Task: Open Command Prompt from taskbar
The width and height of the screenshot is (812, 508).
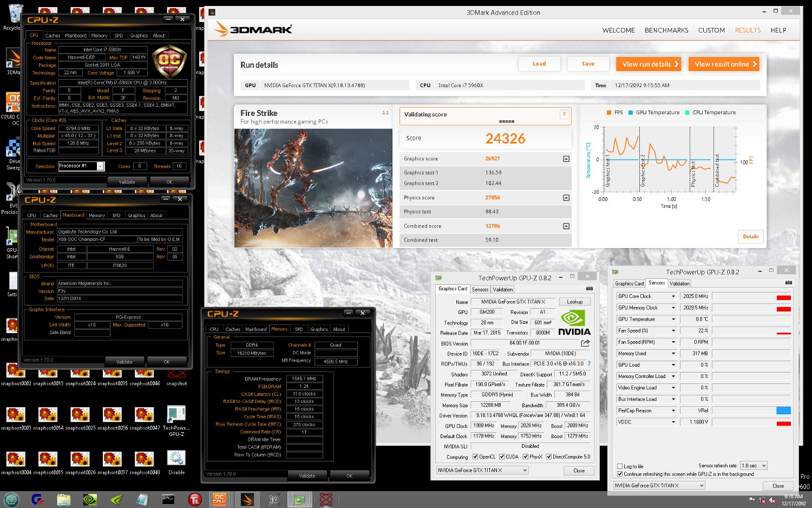Action: (168, 499)
